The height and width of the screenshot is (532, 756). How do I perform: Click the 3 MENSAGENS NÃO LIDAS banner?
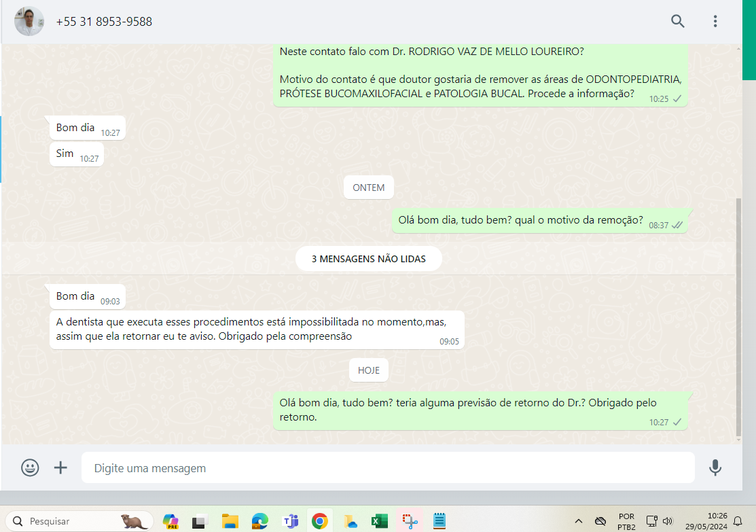point(368,259)
